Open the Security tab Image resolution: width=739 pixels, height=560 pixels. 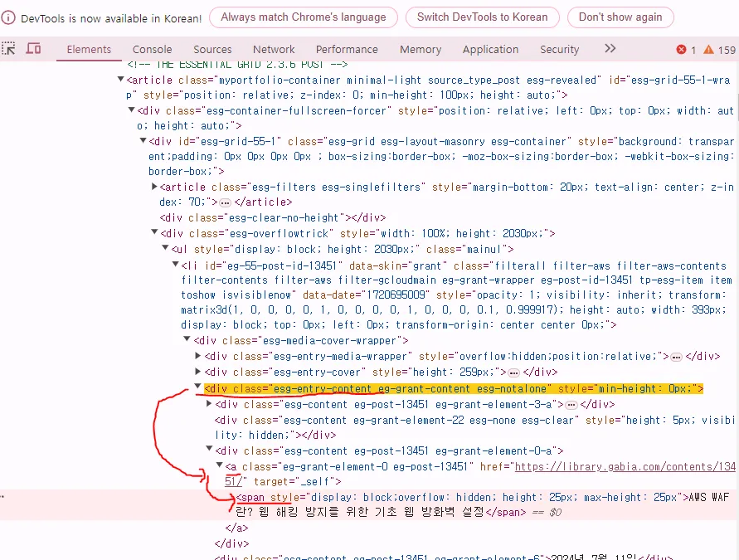coord(559,50)
